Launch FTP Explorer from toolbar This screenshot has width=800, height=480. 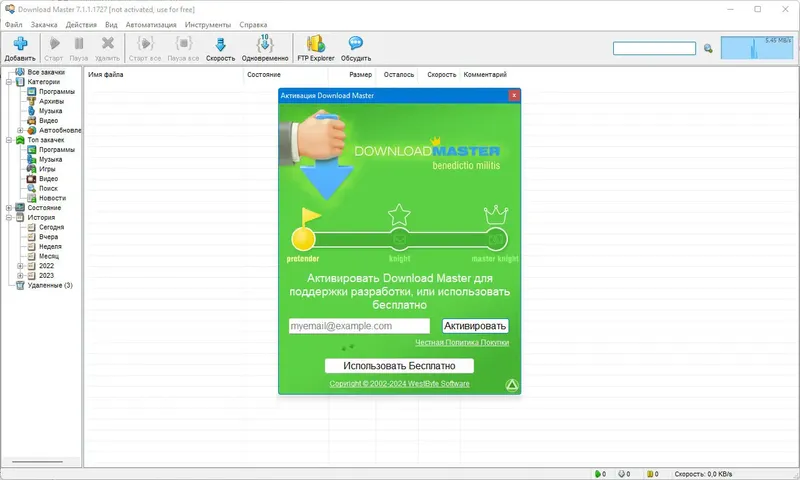tap(316, 48)
